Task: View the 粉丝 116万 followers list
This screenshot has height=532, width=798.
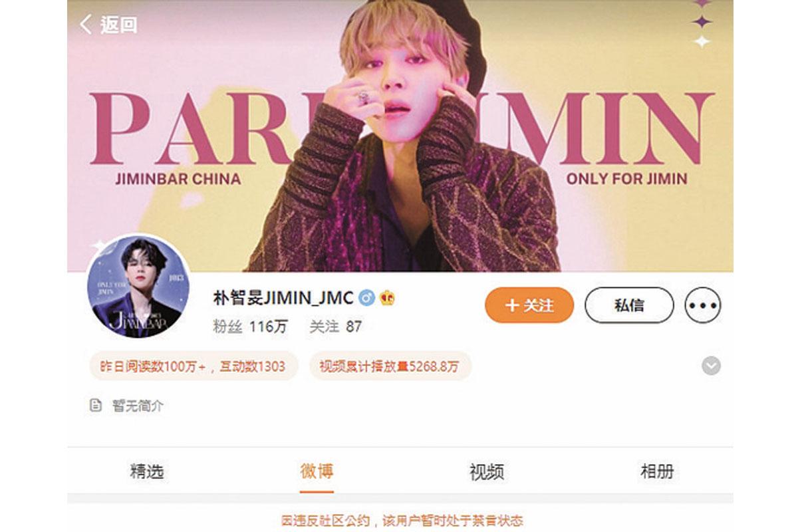Action: 251,327
